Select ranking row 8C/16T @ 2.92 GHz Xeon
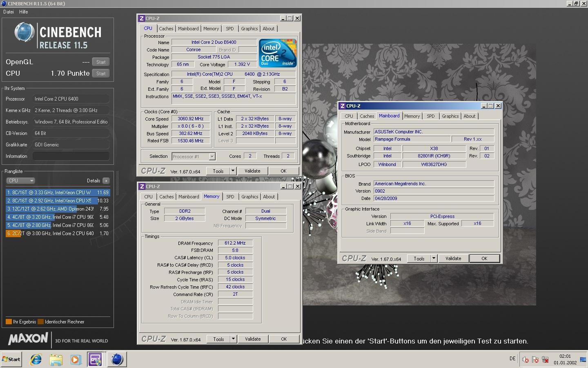The height and width of the screenshot is (368, 588). pos(58,201)
